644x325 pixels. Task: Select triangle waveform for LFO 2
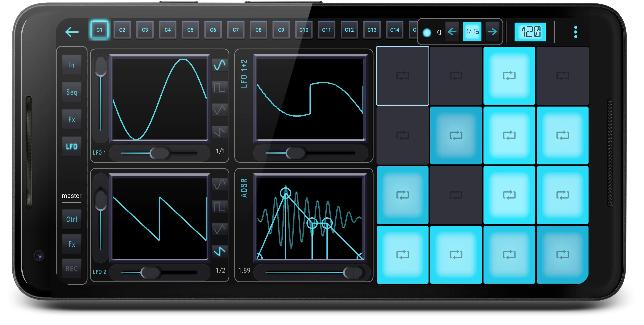point(219,229)
